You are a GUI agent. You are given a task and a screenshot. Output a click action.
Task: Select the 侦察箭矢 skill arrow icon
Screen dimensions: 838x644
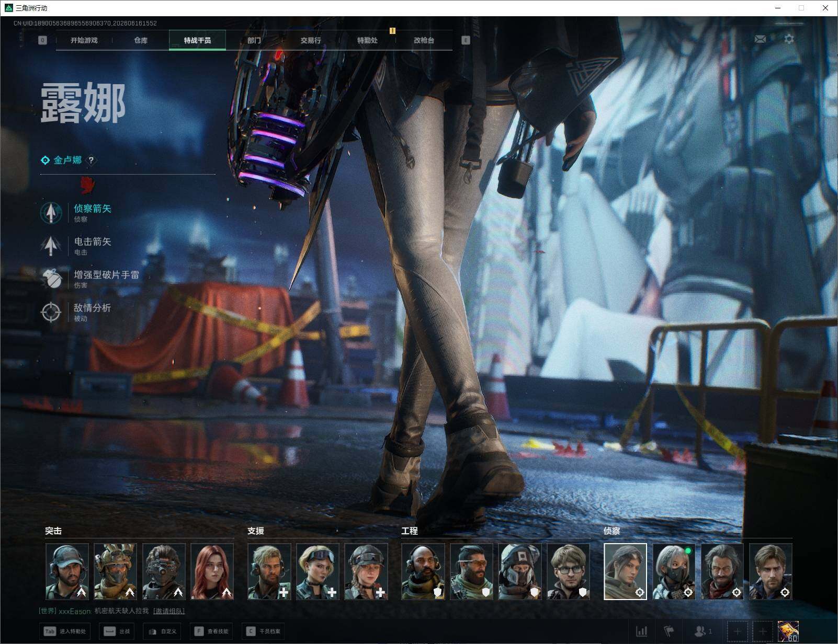(51, 213)
